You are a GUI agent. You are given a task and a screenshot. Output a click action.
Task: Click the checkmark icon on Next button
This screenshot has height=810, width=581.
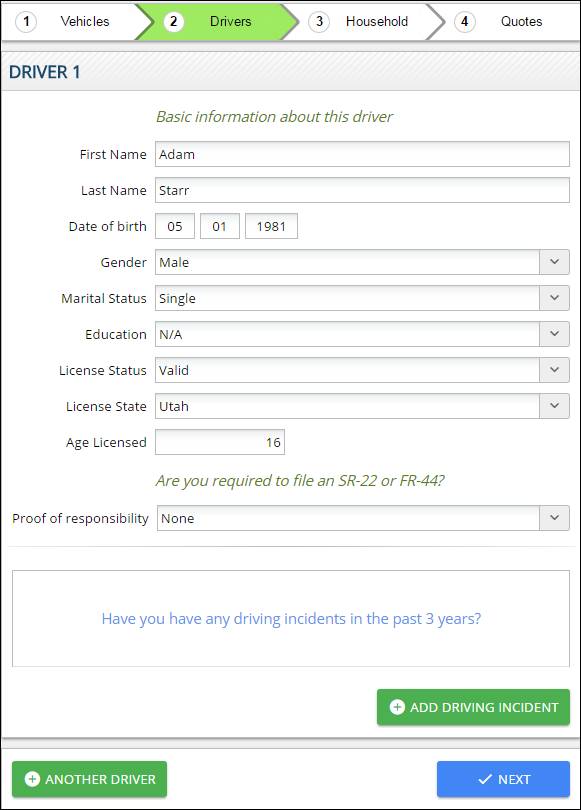click(x=485, y=779)
